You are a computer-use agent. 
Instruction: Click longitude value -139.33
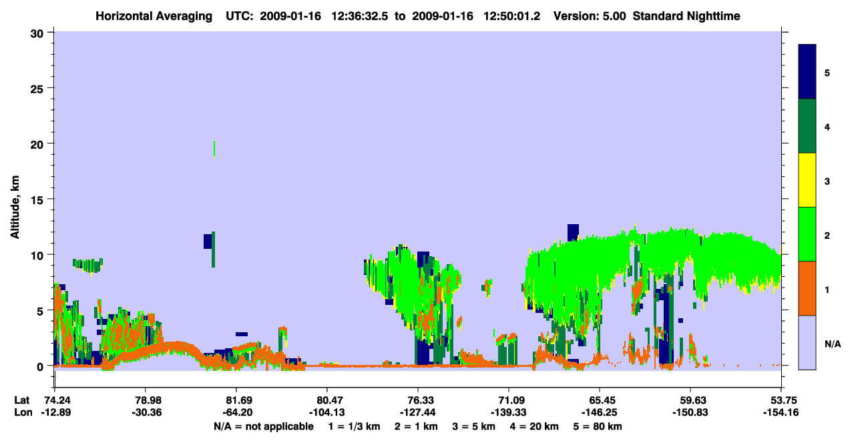pyautogui.click(x=509, y=412)
